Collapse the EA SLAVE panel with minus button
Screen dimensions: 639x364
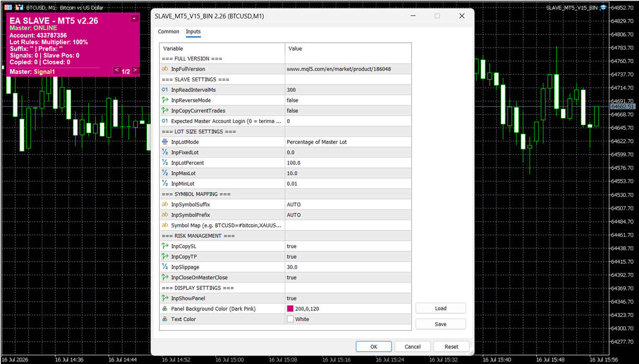[x=134, y=18]
